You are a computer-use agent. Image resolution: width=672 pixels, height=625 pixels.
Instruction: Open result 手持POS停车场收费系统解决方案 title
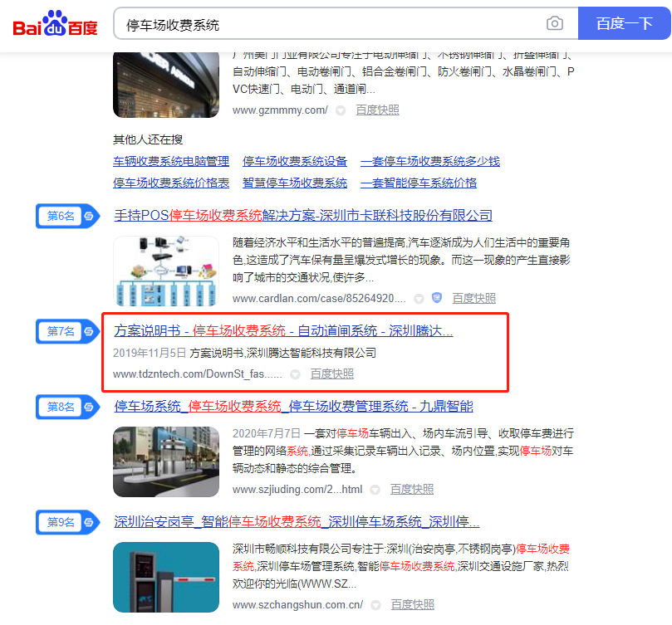tap(303, 216)
